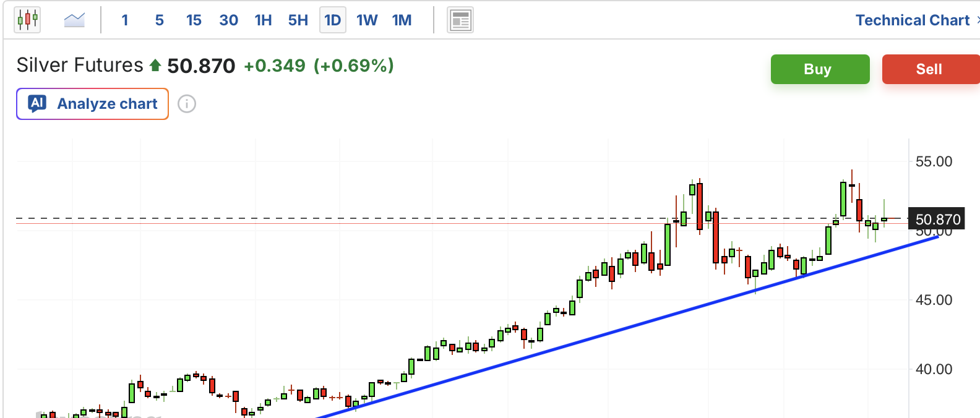Viewport: 980px width, 418px height.
Task: Select the 5 minute timeframe
Action: tap(160, 20)
